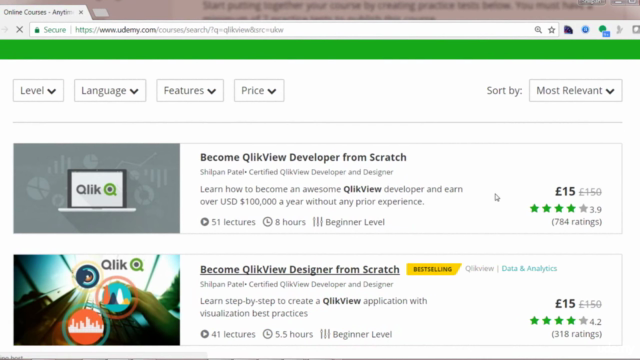The width and height of the screenshot is (640, 360).
Task: Click the 3.9 star rating
Action: (565, 209)
